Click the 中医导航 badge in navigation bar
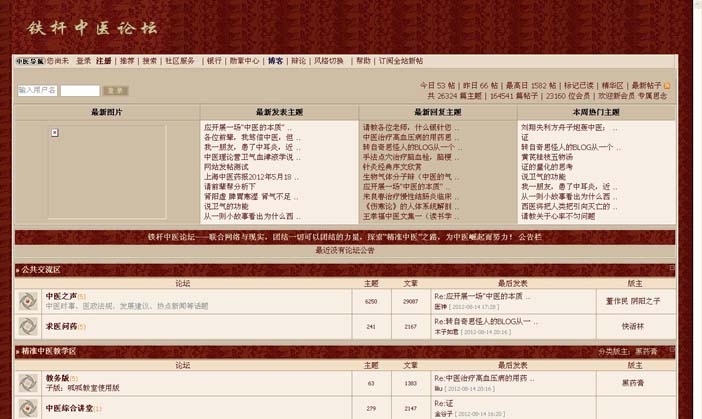The image size is (702, 419). [x=30, y=61]
